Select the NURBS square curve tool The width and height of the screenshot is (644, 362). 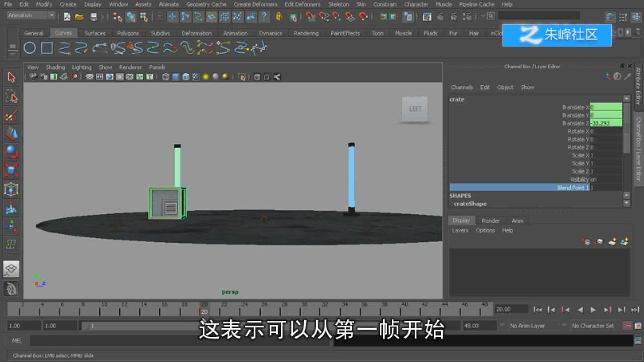47,48
